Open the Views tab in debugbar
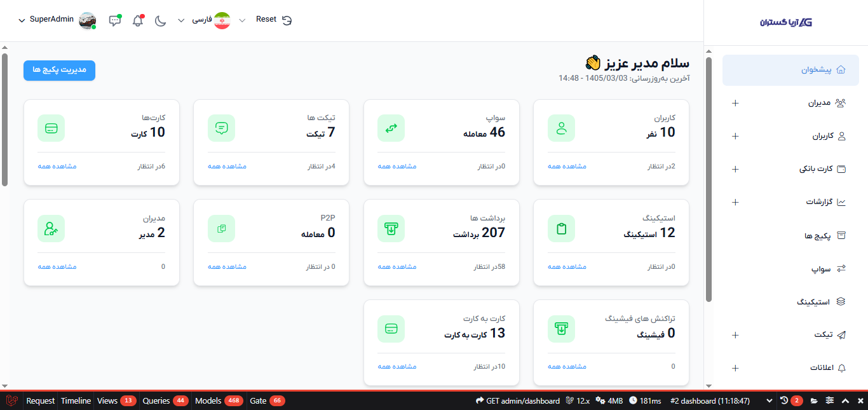The height and width of the screenshot is (410, 868). point(117,401)
